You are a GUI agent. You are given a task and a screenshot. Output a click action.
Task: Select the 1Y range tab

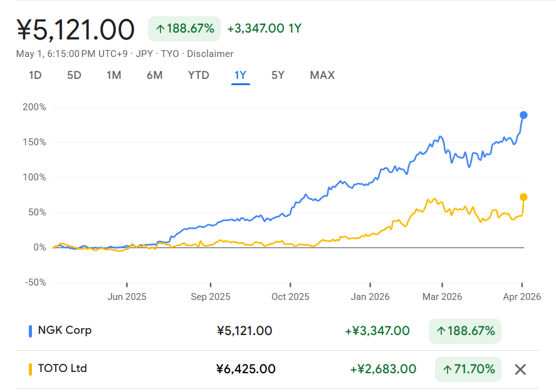(241, 75)
